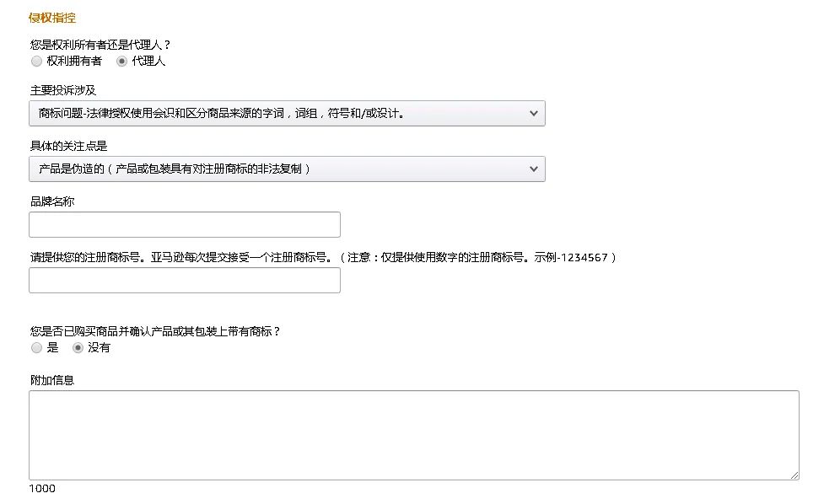Click the 主要投诉涉及 label
Viewport: 824px width, 504px height.
pyautogui.click(x=63, y=90)
